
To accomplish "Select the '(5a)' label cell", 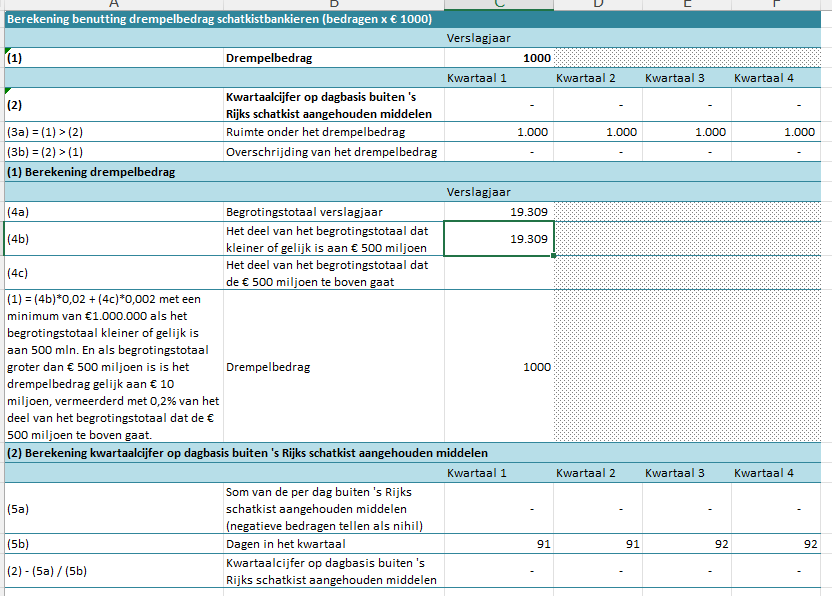I will 114,508.
